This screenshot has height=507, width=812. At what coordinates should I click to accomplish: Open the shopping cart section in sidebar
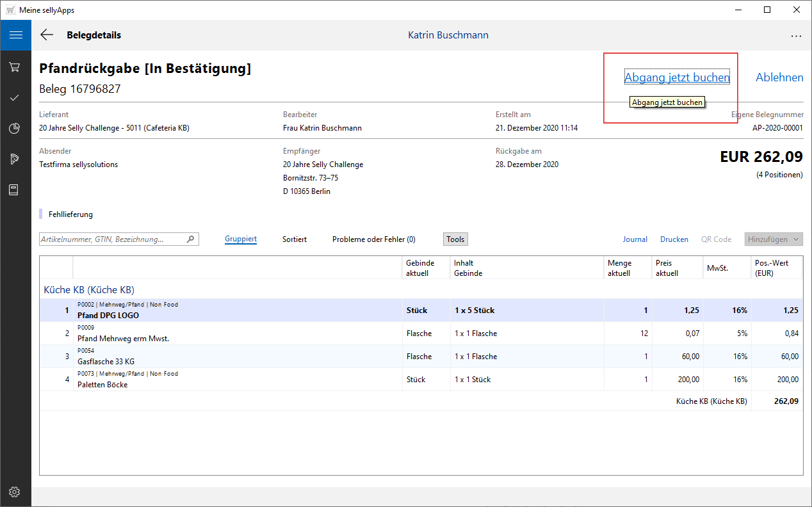coord(15,67)
